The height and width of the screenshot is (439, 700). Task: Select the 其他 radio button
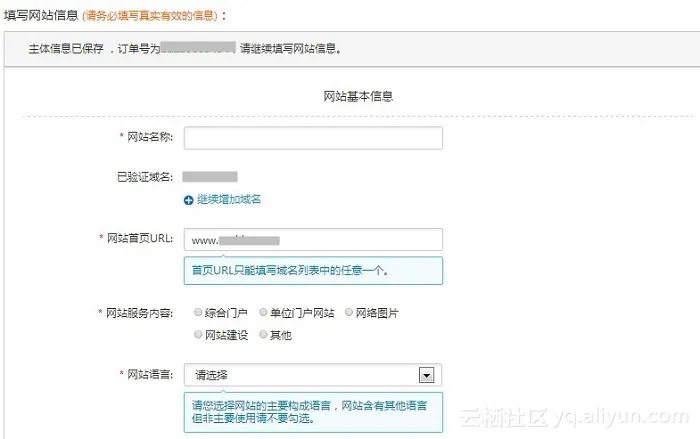coord(263,335)
